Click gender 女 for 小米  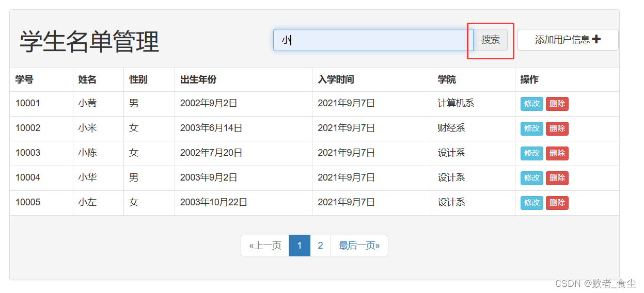click(134, 128)
